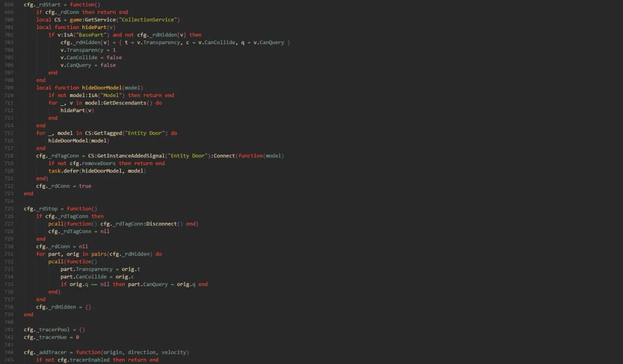Click the "CollectionService" string literal
Image resolution: width=623 pixels, height=364 pixels.
pyautogui.click(x=149, y=20)
